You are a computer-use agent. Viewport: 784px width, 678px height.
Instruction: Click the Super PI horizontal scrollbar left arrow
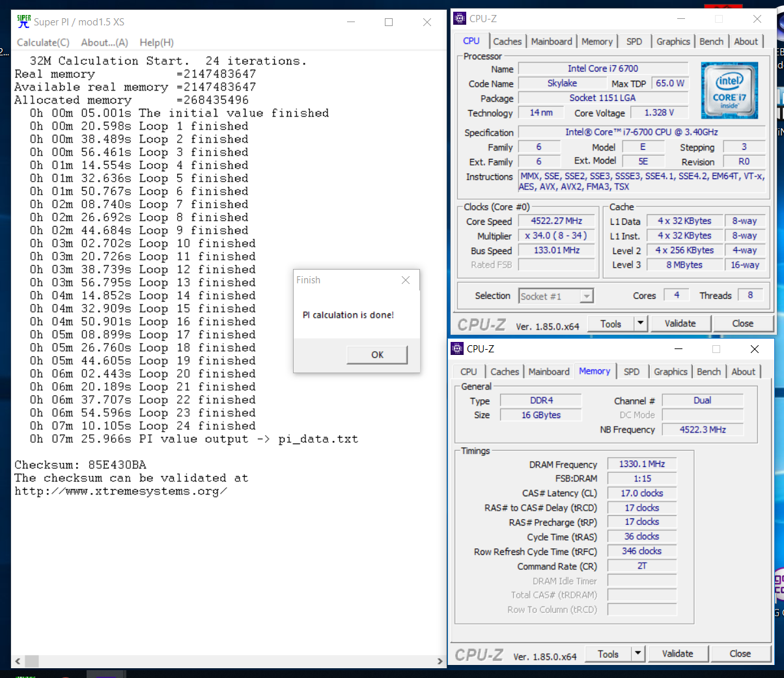pyautogui.click(x=18, y=661)
